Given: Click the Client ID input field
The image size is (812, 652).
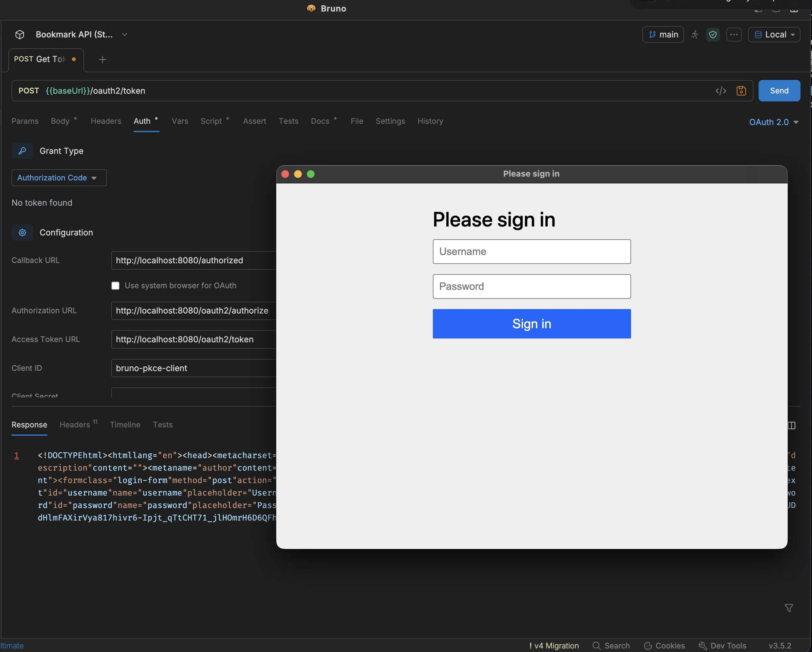Looking at the screenshot, I should [x=194, y=368].
